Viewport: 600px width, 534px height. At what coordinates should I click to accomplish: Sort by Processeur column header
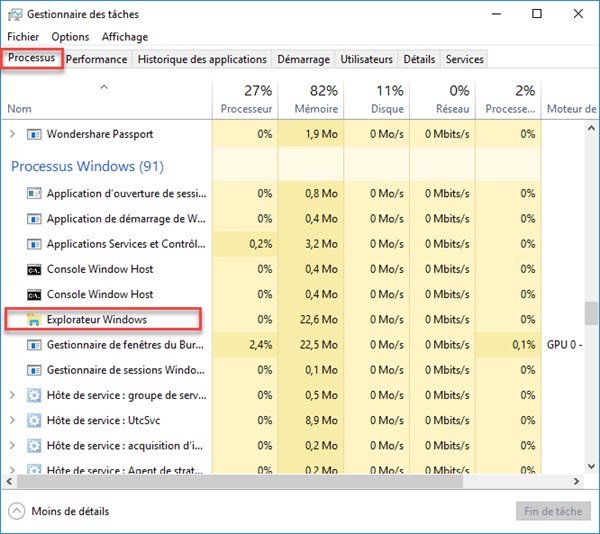click(x=246, y=100)
